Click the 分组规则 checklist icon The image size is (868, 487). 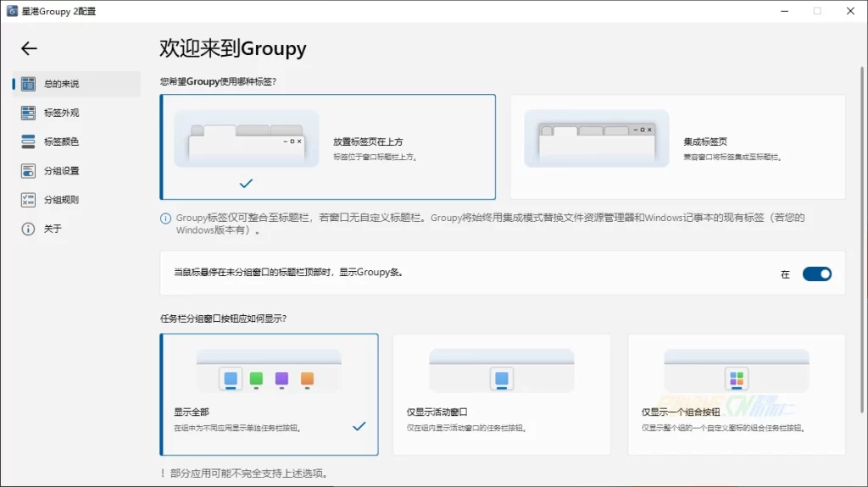28,200
